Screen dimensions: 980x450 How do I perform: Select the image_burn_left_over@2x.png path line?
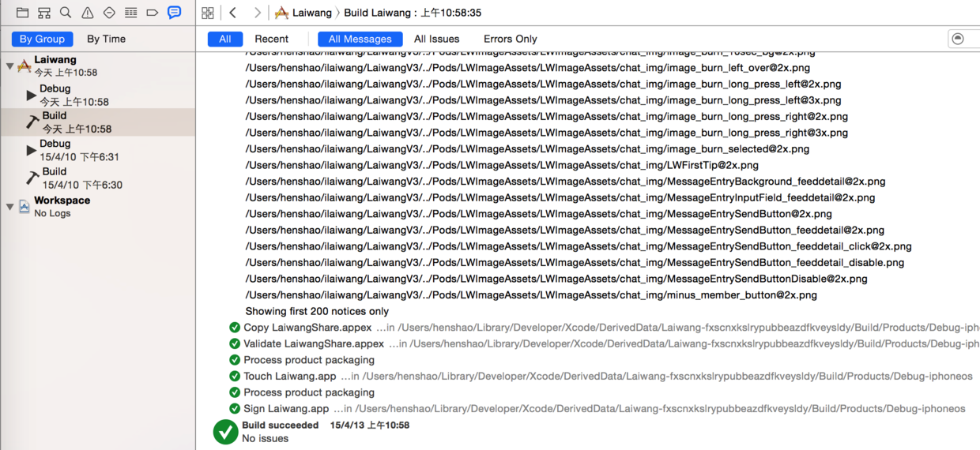click(x=527, y=68)
